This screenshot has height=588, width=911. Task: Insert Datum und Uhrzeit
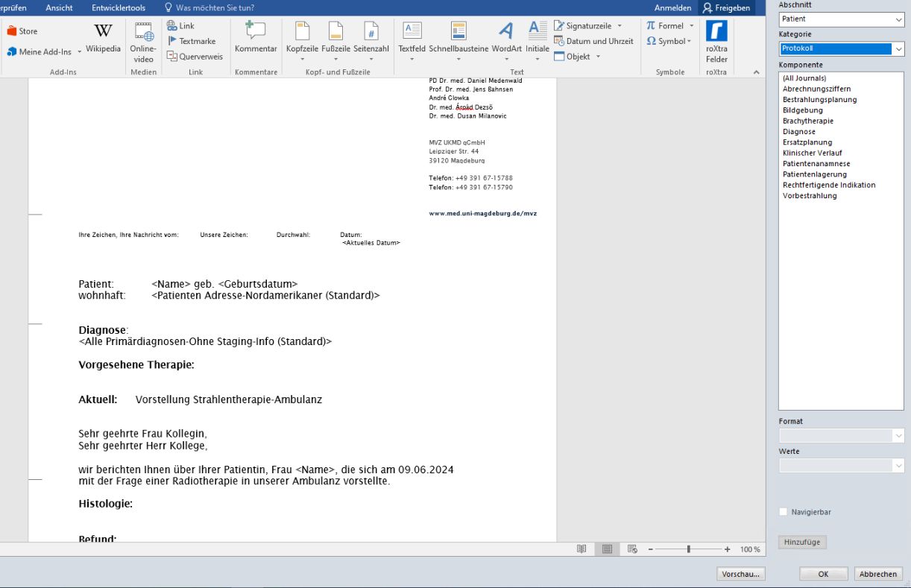[x=593, y=41]
